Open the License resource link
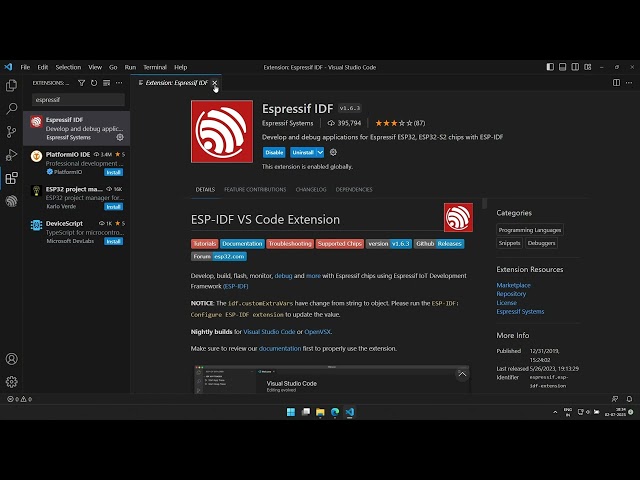The height and width of the screenshot is (480, 640). (507, 303)
